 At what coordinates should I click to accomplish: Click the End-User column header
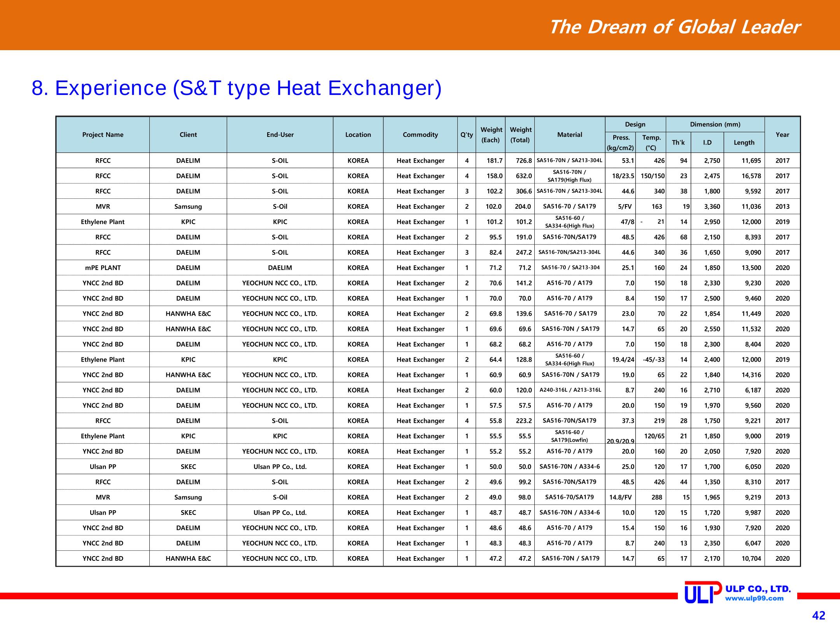280,135
